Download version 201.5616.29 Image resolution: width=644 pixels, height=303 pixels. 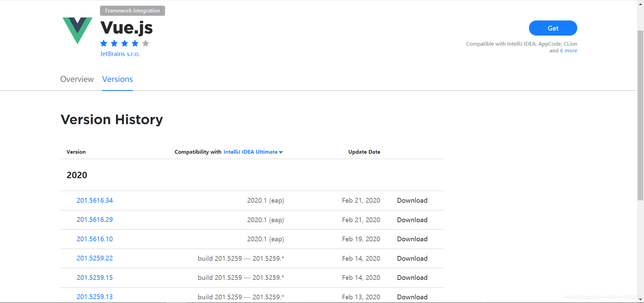pos(412,220)
